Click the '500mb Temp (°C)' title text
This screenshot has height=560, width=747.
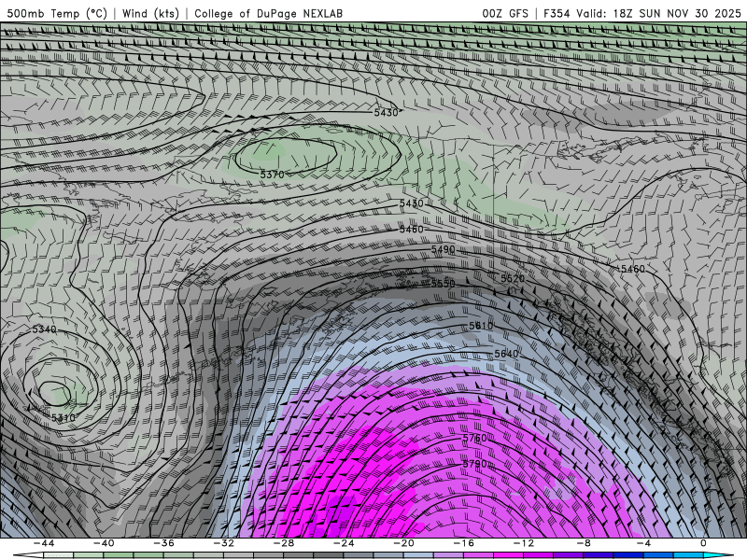pos(57,13)
